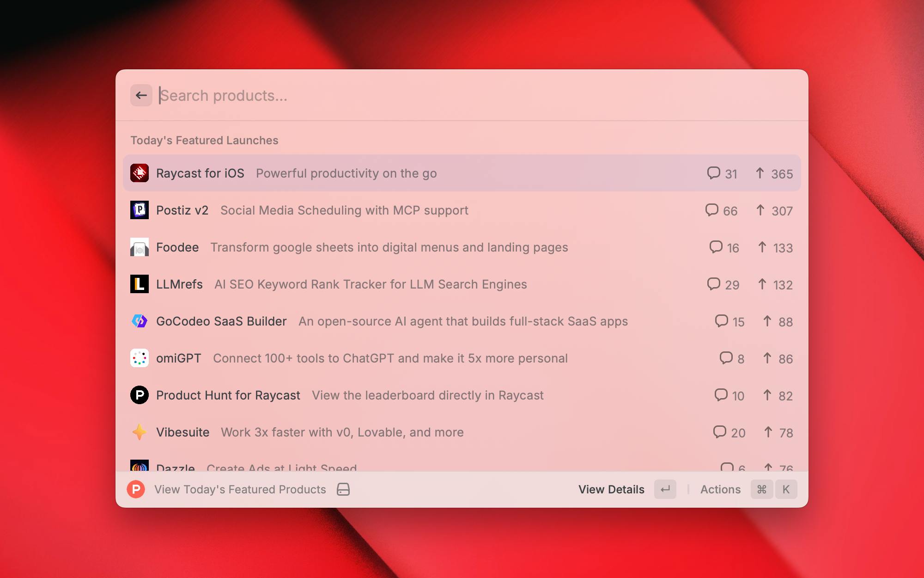Click the comment icon on Postiz v2
The height and width of the screenshot is (578, 924).
coord(711,210)
